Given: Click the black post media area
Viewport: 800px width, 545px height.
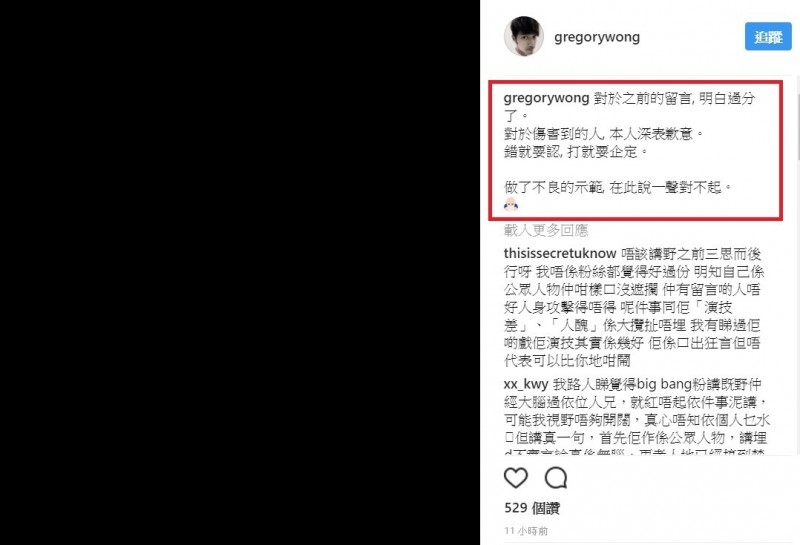Looking at the screenshot, I should pos(240,272).
